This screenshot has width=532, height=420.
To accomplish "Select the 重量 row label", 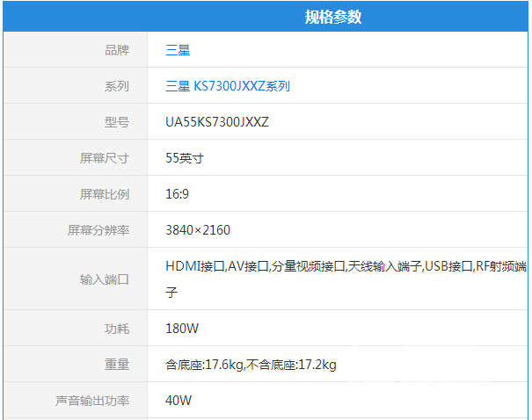I will click(117, 365).
